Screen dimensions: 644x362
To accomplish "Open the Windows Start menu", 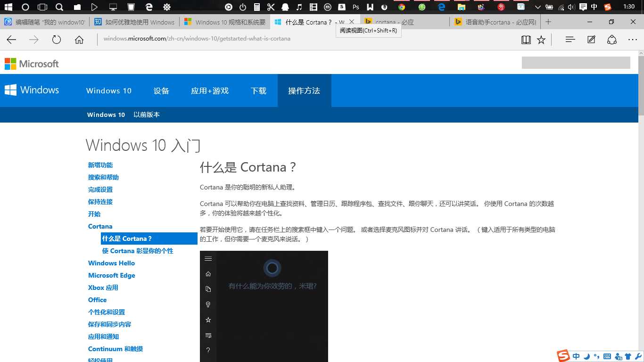I will click(x=8, y=7).
